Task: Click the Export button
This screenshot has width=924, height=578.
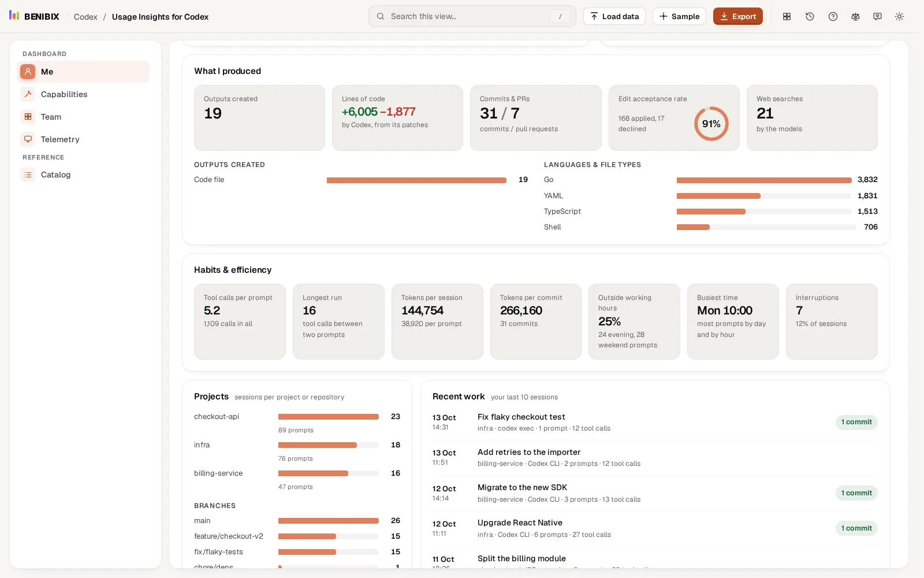Action: click(737, 16)
